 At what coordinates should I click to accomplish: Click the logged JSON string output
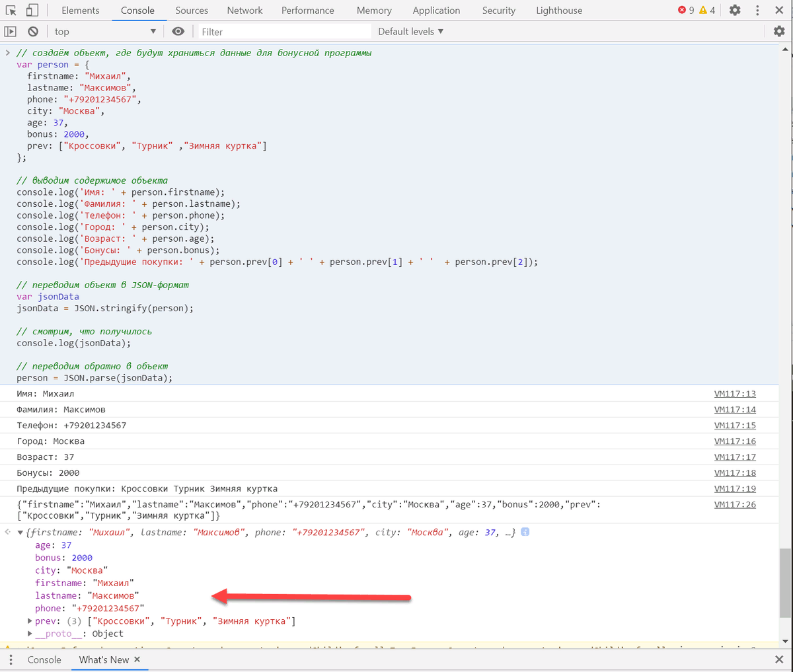tap(309, 510)
